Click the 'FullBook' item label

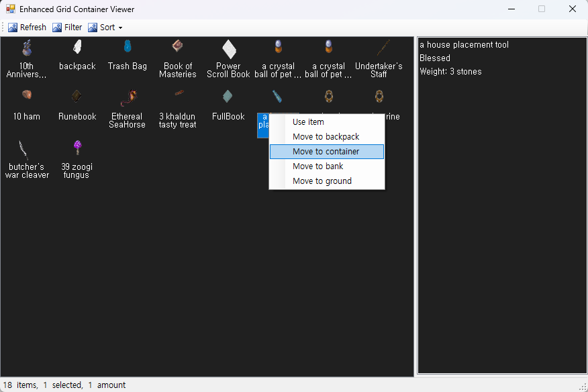[x=228, y=116]
